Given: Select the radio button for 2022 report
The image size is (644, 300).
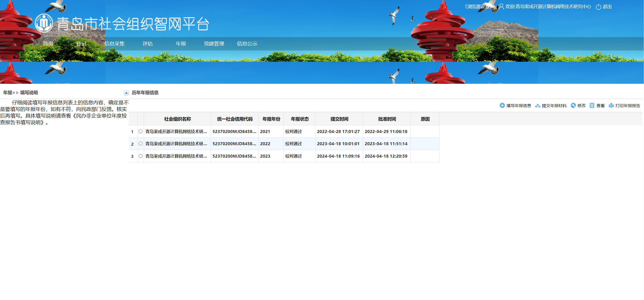Looking at the screenshot, I should [141, 144].
